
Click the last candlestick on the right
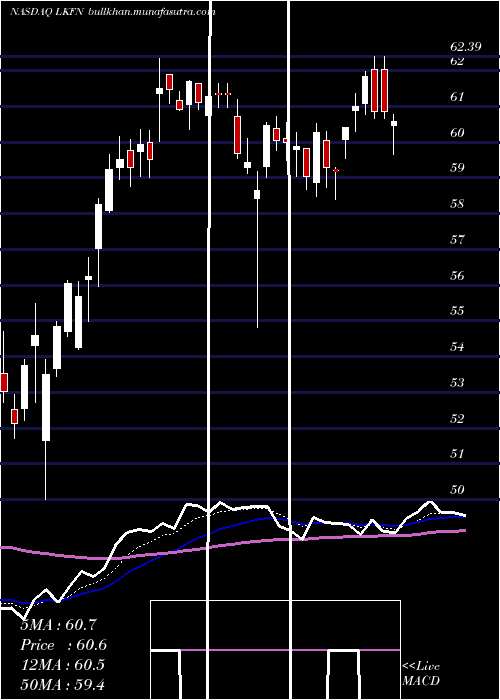(394, 134)
